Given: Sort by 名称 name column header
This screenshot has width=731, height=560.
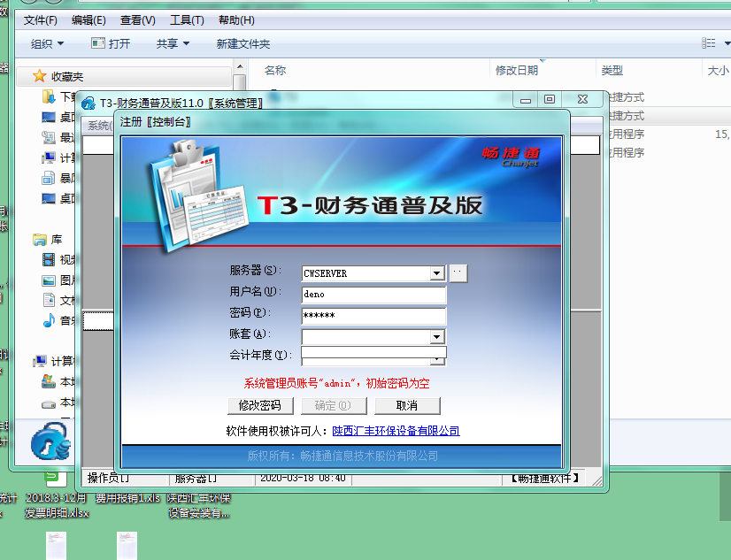Looking at the screenshot, I should click(x=275, y=71).
